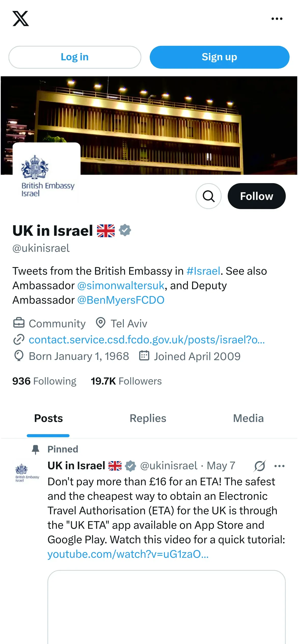This screenshot has height=644, width=298.
Task: Switch to the Media tab
Action: tap(248, 419)
